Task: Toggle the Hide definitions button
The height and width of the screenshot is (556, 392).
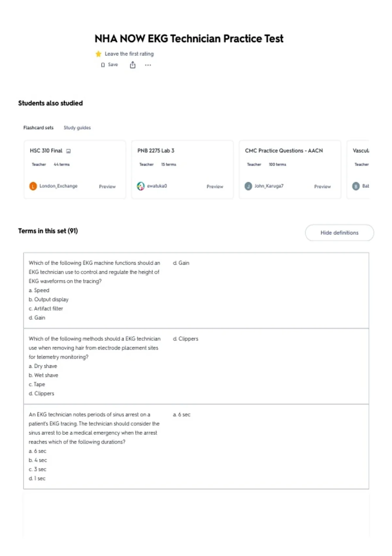Action: [x=339, y=233]
